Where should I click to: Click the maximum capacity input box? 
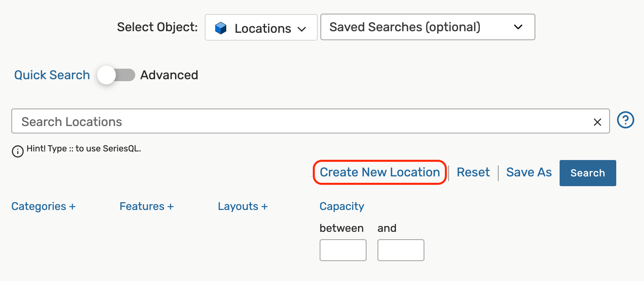[401, 250]
